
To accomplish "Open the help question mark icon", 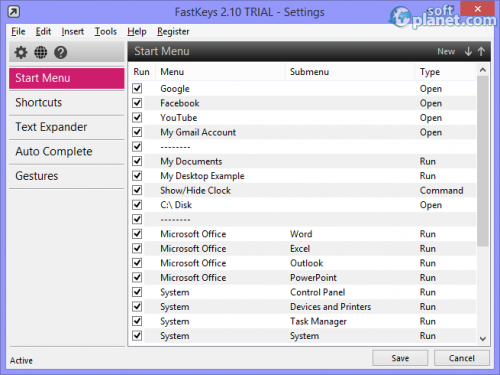I will (61, 52).
